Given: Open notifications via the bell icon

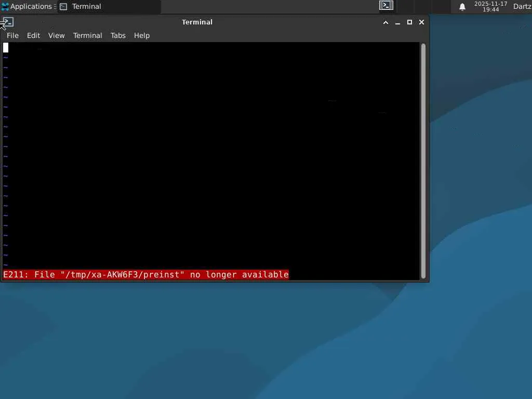Looking at the screenshot, I should coord(462,7).
